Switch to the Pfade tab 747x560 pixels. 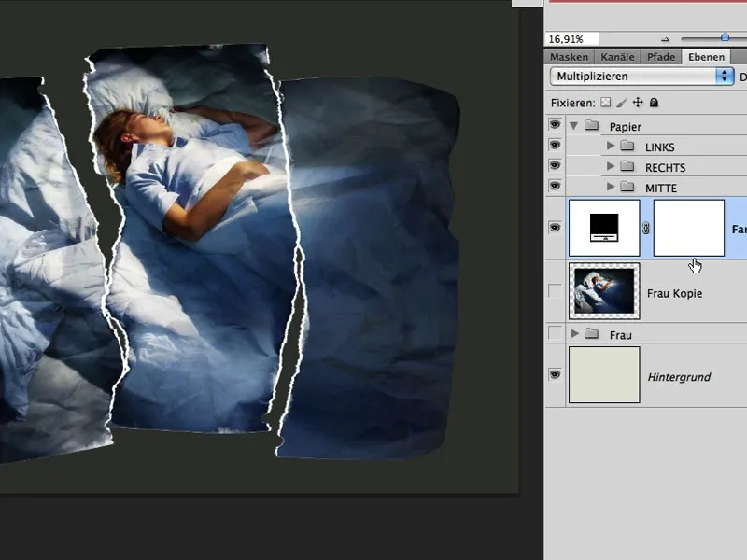coord(661,57)
